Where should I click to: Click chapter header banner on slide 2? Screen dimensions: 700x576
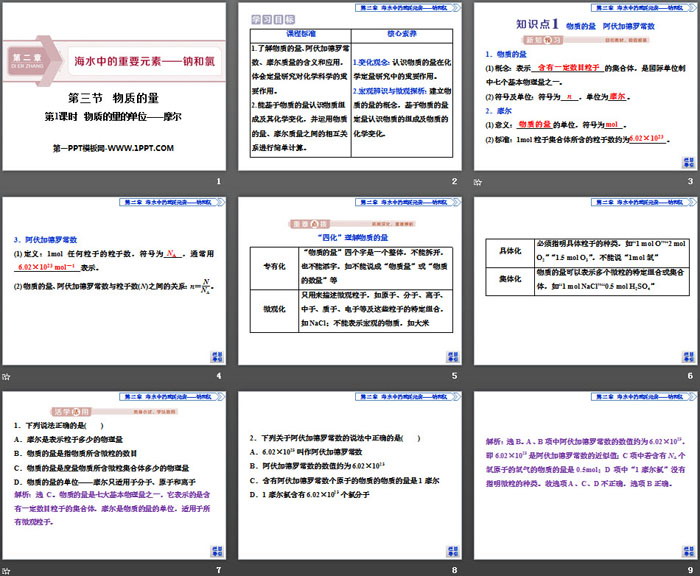tap(408, 8)
